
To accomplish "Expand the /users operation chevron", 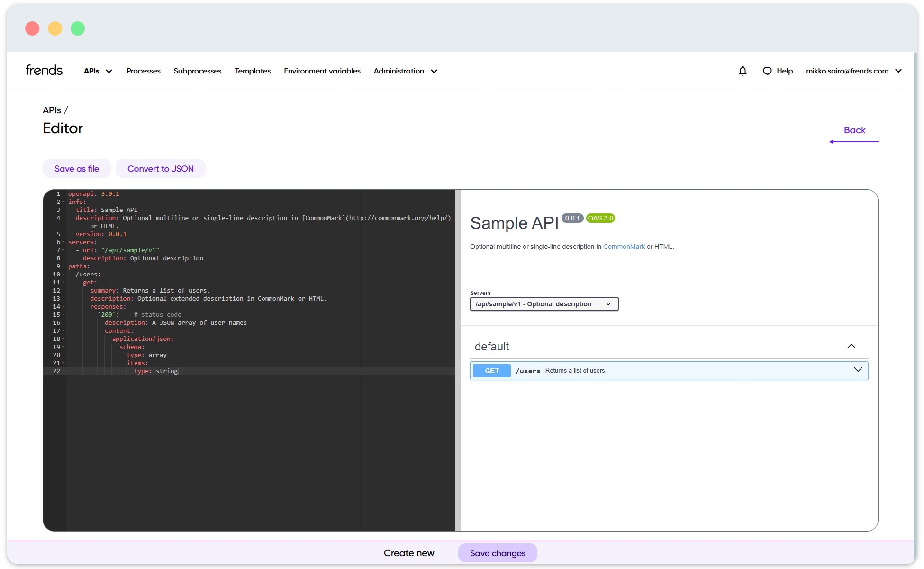I will pyautogui.click(x=858, y=370).
